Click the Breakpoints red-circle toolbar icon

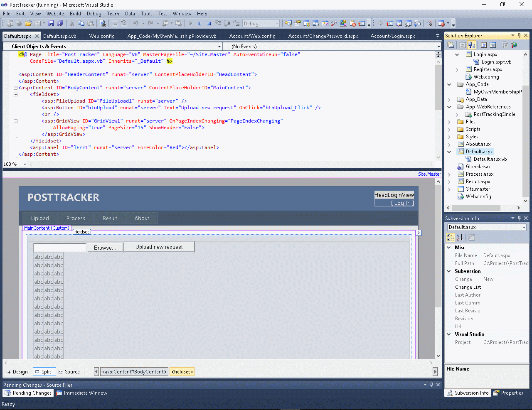[x=441, y=24]
